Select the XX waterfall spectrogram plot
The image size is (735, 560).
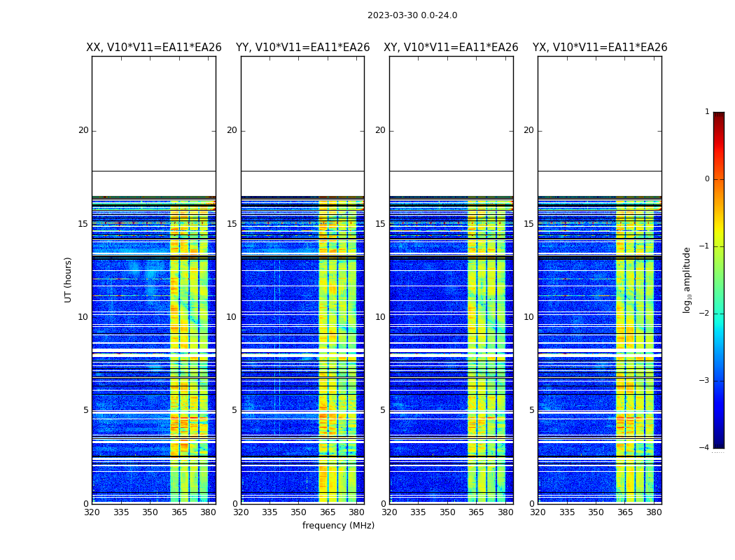[153, 350]
